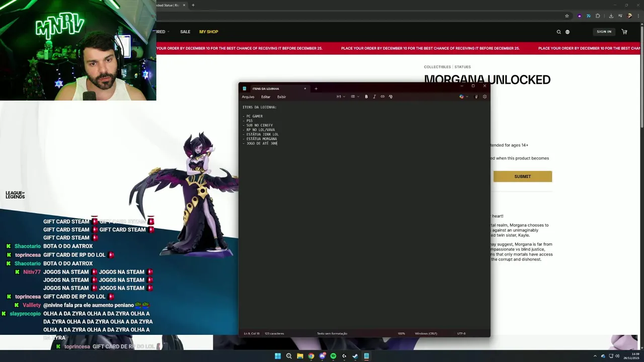Open the Arquivo menu

tap(248, 97)
